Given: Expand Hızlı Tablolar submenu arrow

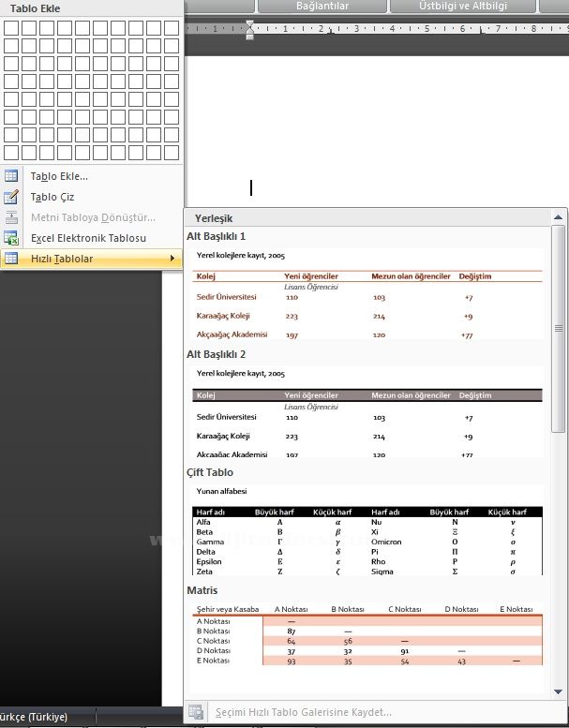Looking at the screenshot, I should coord(172,259).
